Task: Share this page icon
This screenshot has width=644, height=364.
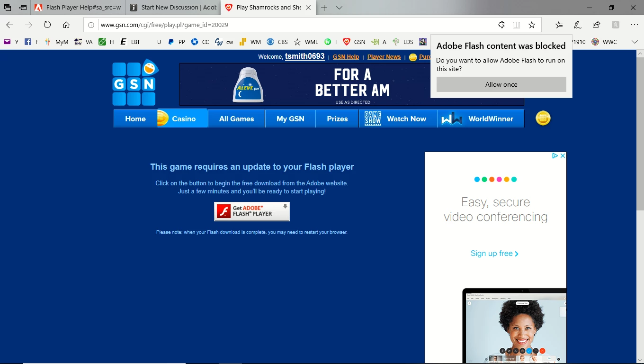Action: click(597, 25)
